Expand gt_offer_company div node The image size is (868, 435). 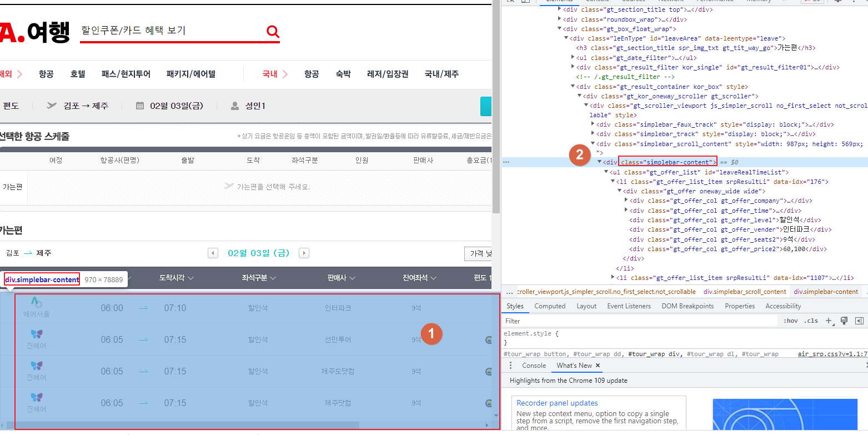pyautogui.click(x=626, y=201)
